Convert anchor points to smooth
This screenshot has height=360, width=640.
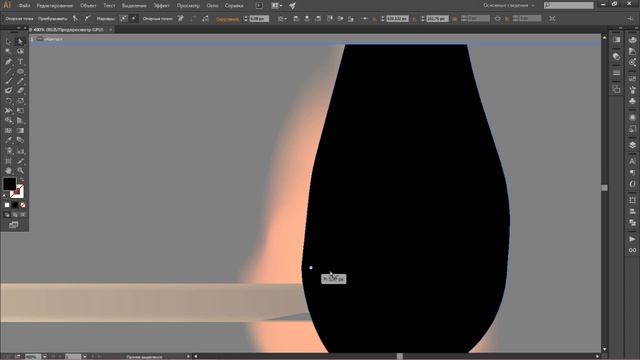tap(87, 19)
